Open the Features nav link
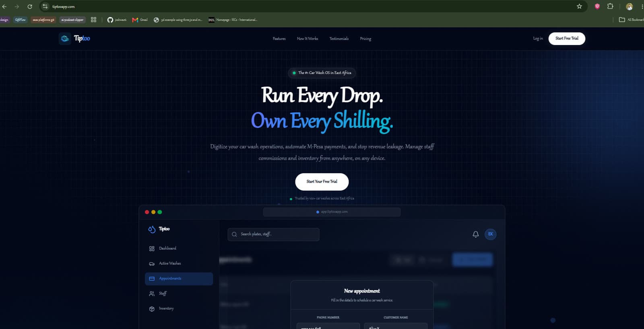This screenshot has width=644, height=329. pos(279,39)
